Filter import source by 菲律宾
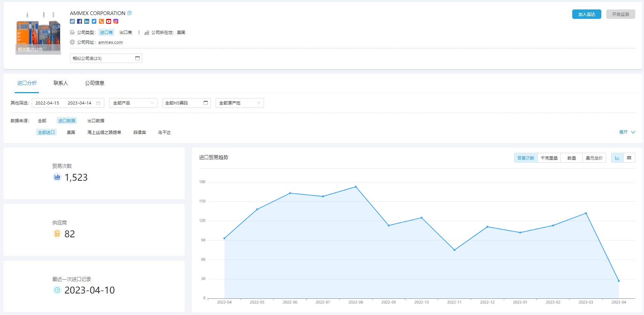The width and height of the screenshot is (644, 315). point(139,132)
